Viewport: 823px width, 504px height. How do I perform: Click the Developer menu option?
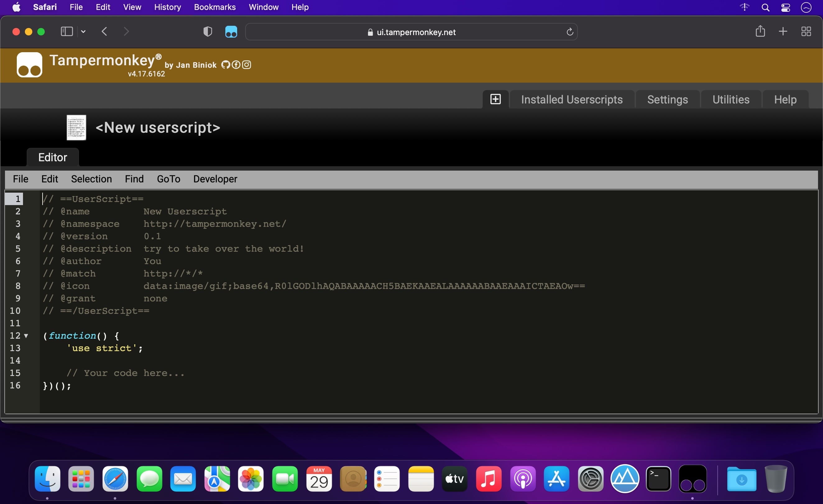pos(215,179)
